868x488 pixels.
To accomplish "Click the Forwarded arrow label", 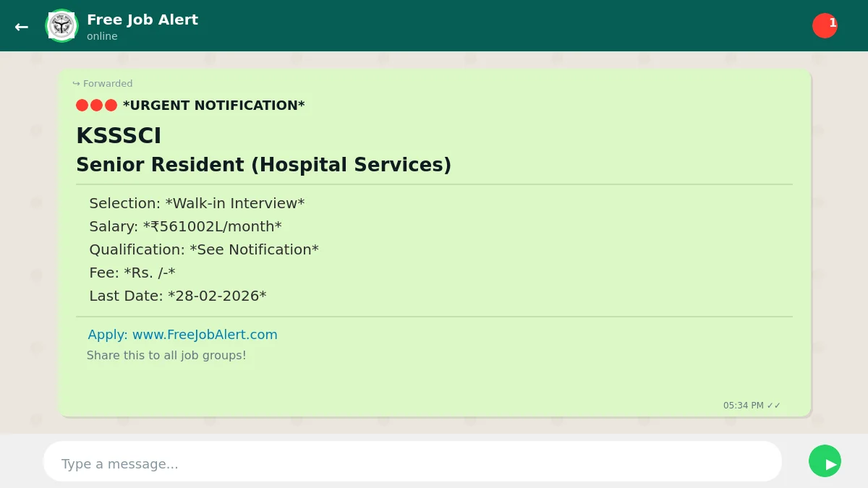I will tap(103, 84).
